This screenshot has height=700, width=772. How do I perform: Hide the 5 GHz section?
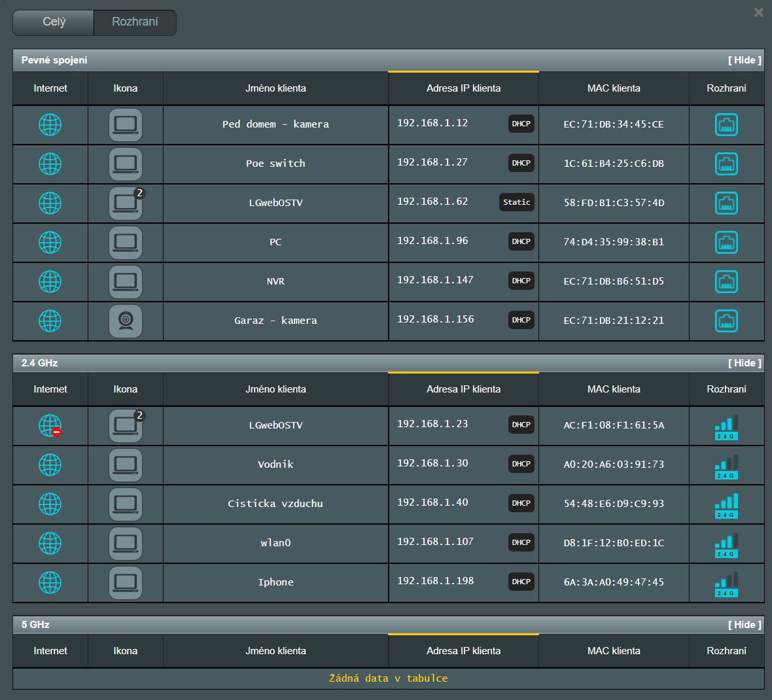(745, 625)
